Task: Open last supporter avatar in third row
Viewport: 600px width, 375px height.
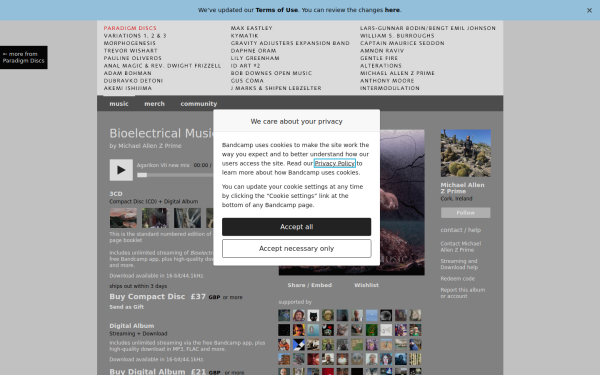Action: click(415, 344)
